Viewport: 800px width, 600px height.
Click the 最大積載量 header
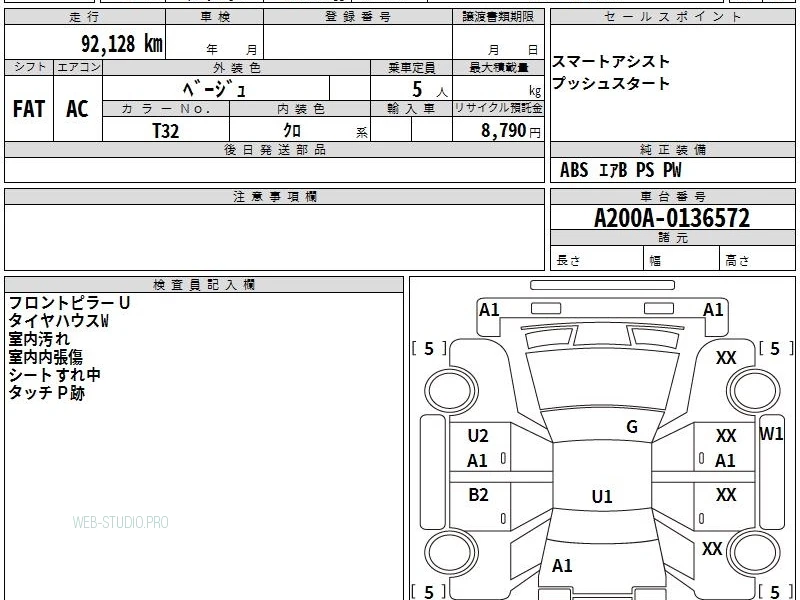click(x=498, y=67)
